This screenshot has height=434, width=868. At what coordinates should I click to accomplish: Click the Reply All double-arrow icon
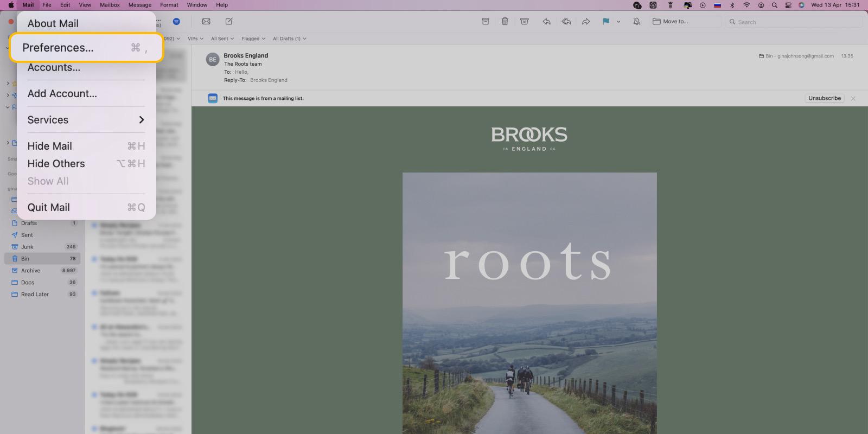point(566,22)
